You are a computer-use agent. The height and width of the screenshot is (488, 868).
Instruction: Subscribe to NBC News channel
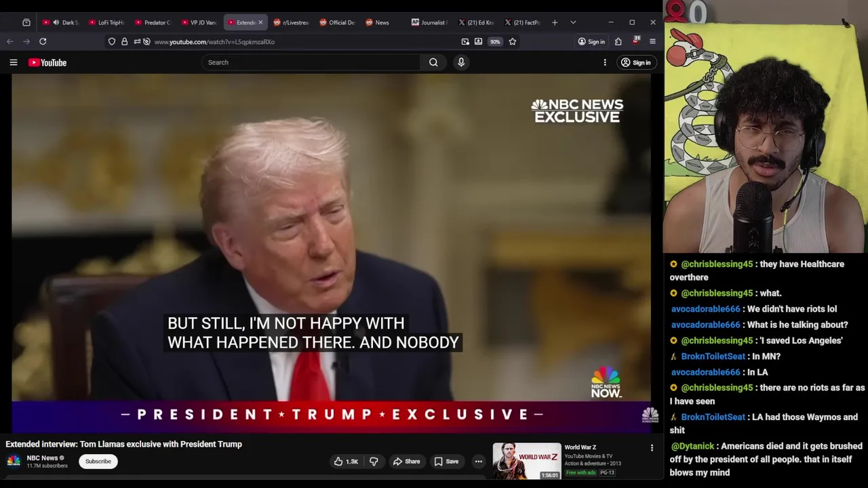click(x=98, y=462)
